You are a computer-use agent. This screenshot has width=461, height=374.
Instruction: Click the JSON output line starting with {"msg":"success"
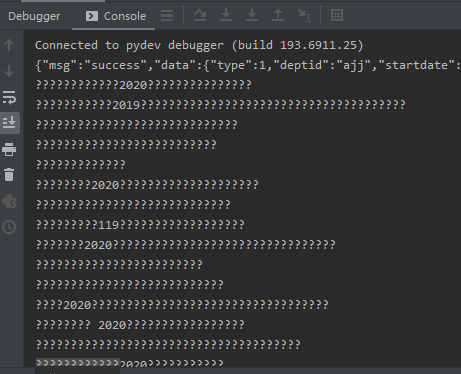click(248, 65)
